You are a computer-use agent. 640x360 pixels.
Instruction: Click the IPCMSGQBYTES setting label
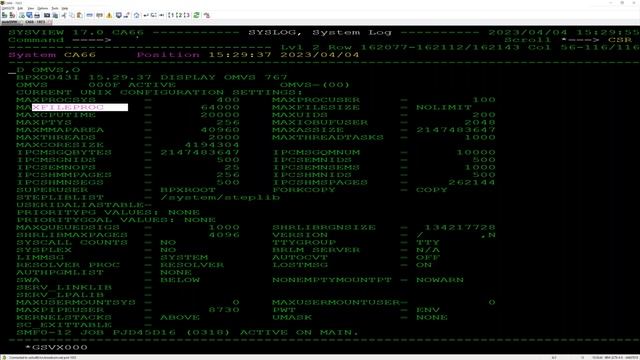(64, 153)
